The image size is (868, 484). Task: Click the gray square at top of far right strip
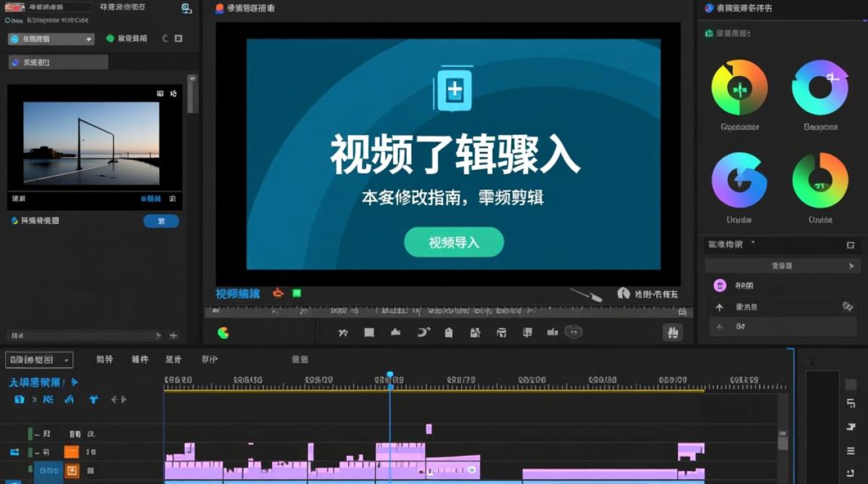click(851, 385)
